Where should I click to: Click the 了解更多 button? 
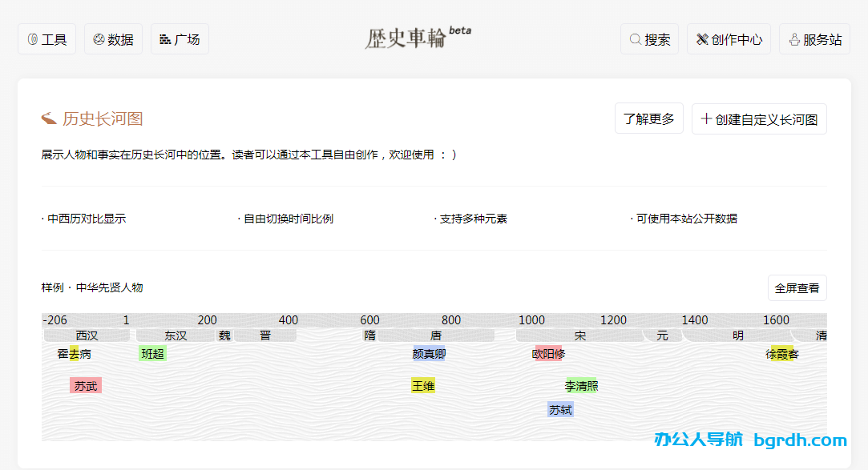[648, 119]
